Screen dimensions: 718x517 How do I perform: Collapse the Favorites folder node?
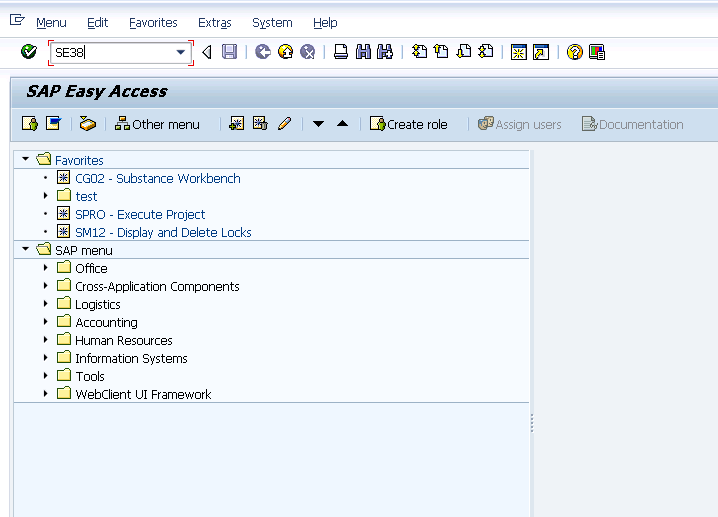(26, 159)
